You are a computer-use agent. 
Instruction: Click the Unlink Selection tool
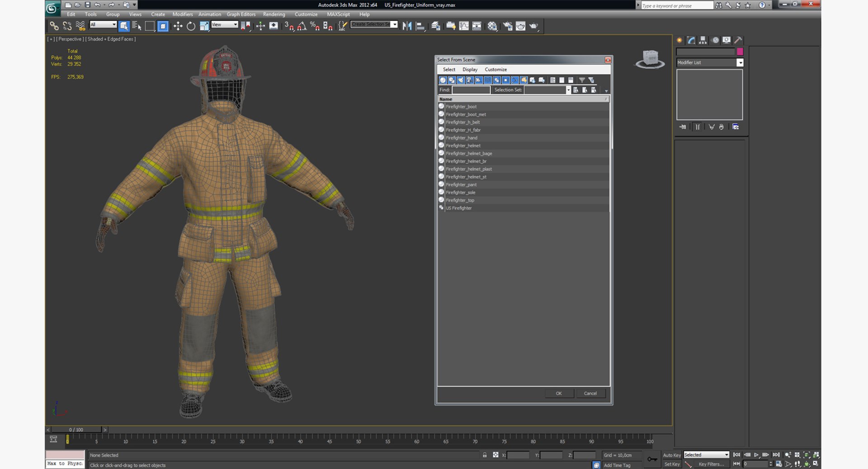click(x=67, y=26)
